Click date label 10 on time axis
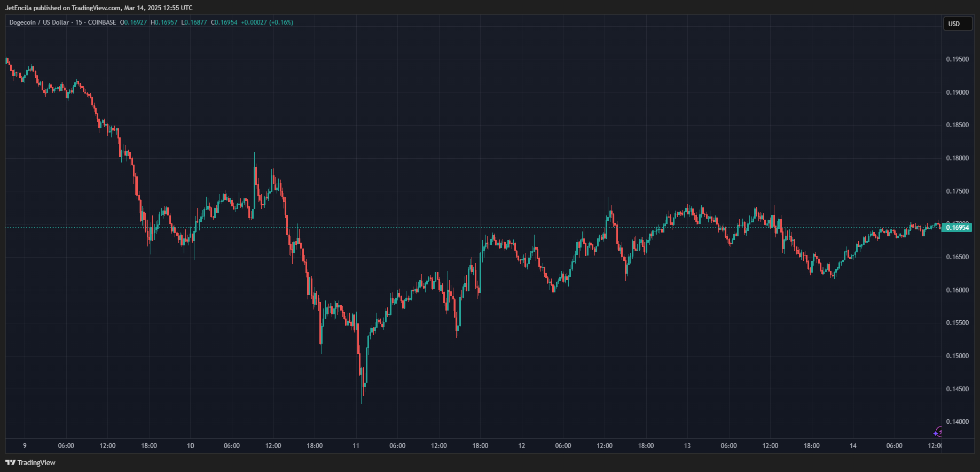980x472 pixels. [x=191, y=446]
